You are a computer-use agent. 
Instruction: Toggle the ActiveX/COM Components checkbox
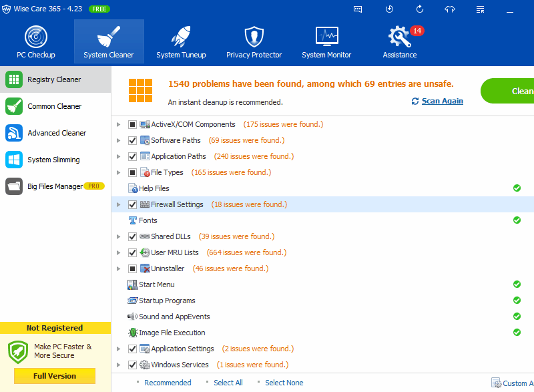[x=132, y=125]
